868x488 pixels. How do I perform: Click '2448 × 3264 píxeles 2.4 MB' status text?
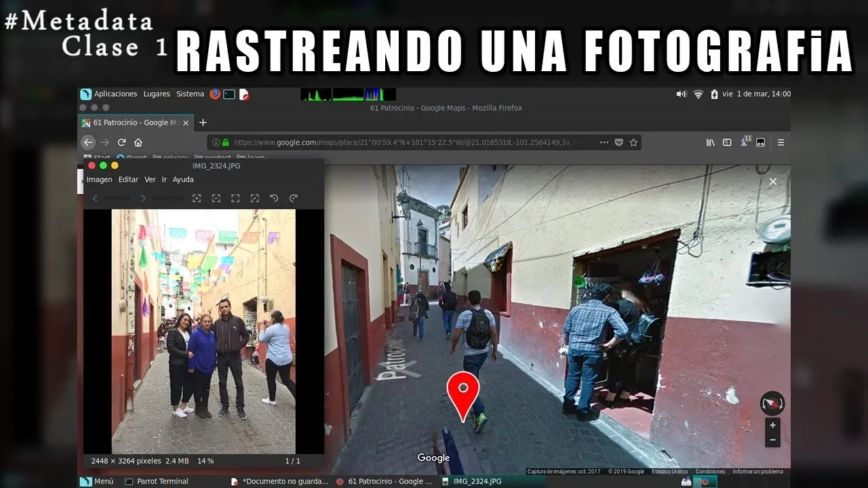(x=140, y=461)
